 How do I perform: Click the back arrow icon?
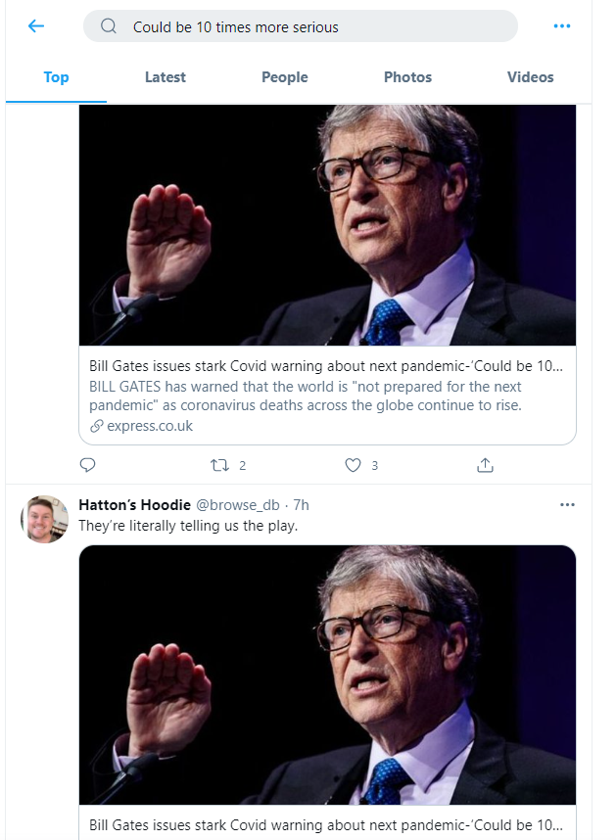pos(36,26)
